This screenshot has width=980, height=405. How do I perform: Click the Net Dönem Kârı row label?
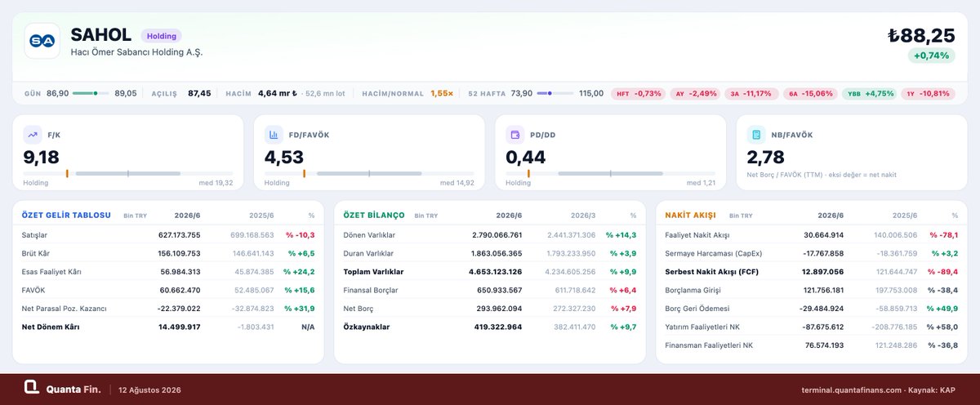(50, 327)
